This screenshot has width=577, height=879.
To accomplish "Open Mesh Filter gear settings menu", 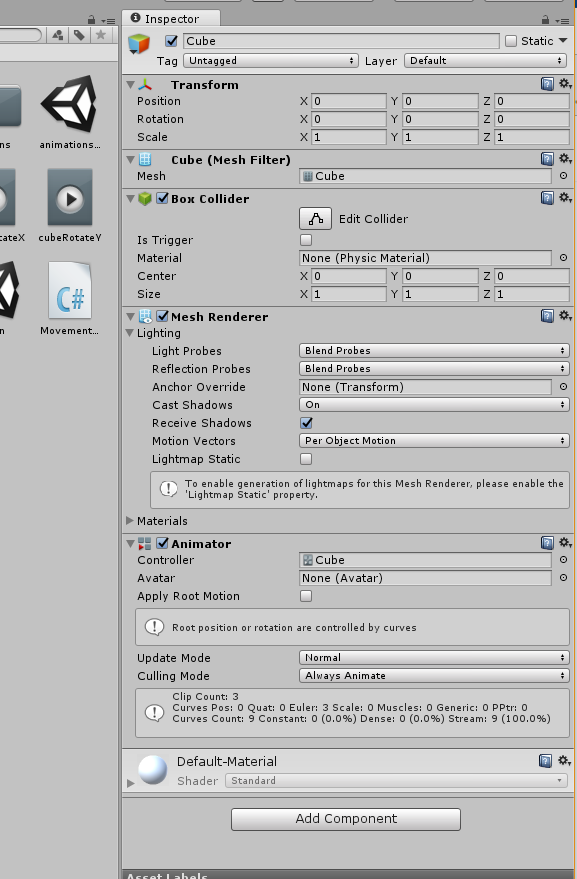I will point(565,159).
